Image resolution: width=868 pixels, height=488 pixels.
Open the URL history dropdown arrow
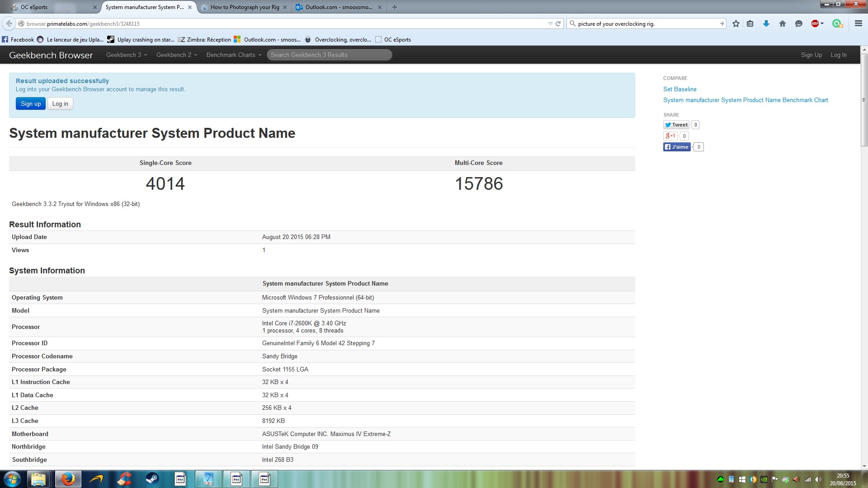point(550,23)
